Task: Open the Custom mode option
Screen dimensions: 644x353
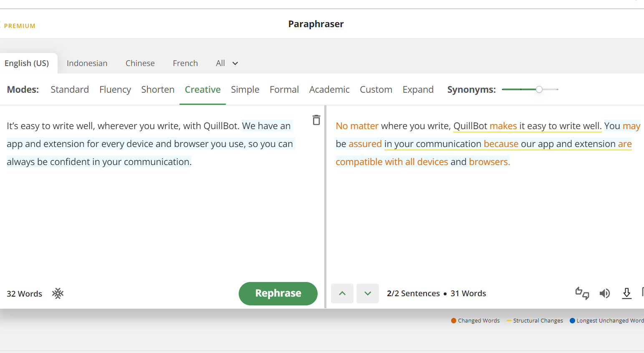Action: [376, 89]
